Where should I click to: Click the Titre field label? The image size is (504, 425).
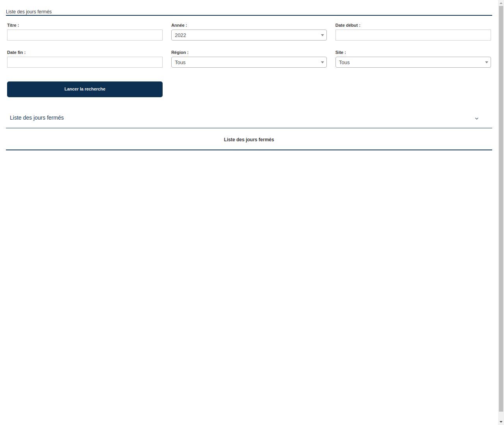pyautogui.click(x=13, y=25)
